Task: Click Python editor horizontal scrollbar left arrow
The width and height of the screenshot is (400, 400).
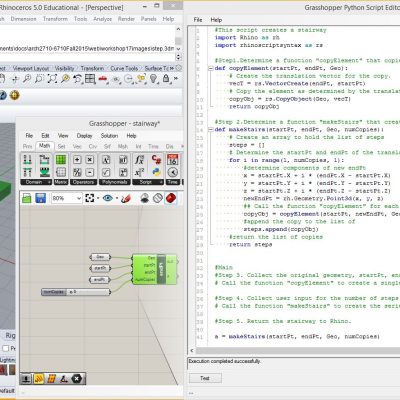Action: pyautogui.click(x=192, y=351)
